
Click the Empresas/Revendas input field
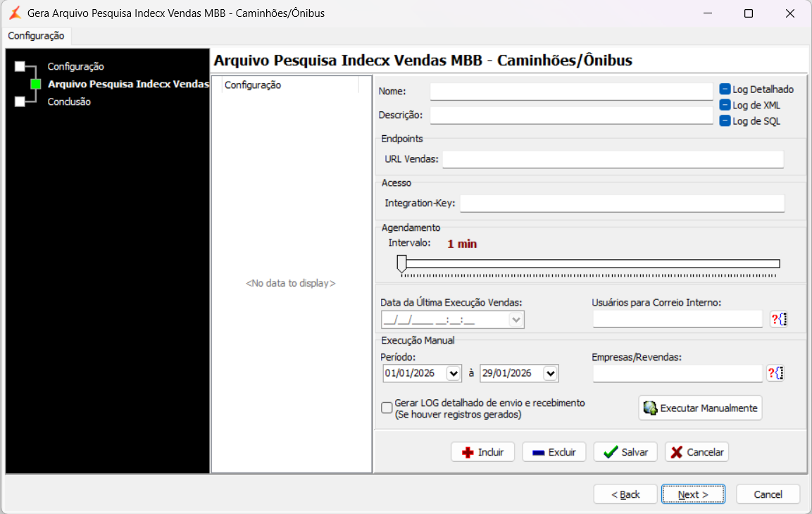coord(677,373)
